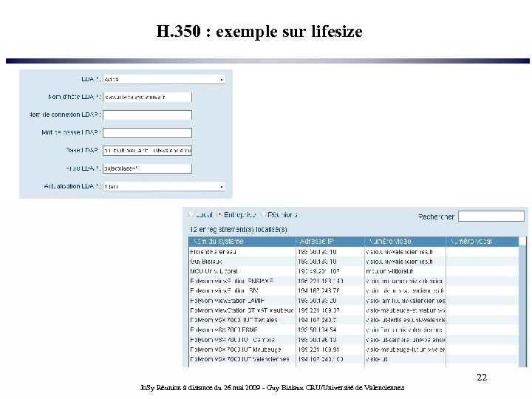
Task: Focus the Rechercher search box
Action: [x=491, y=216]
